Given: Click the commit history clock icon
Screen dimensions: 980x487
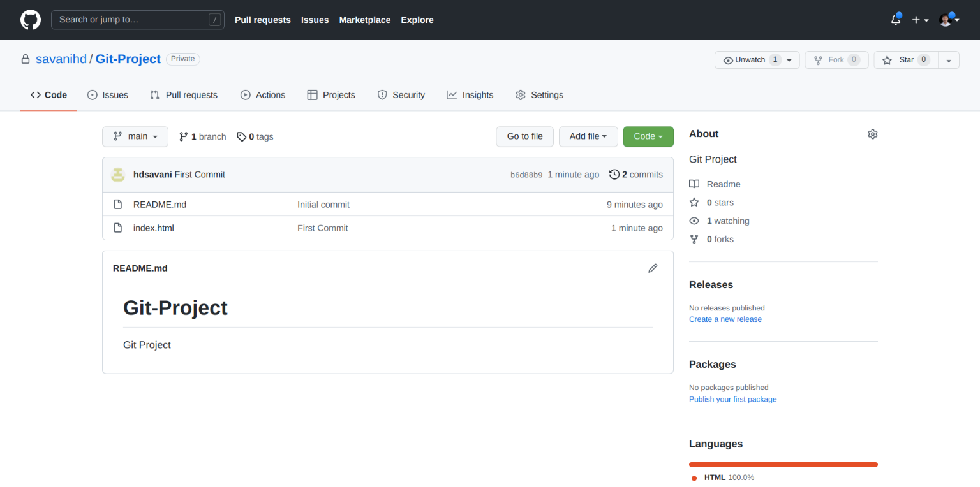Looking at the screenshot, I should 614,175.
